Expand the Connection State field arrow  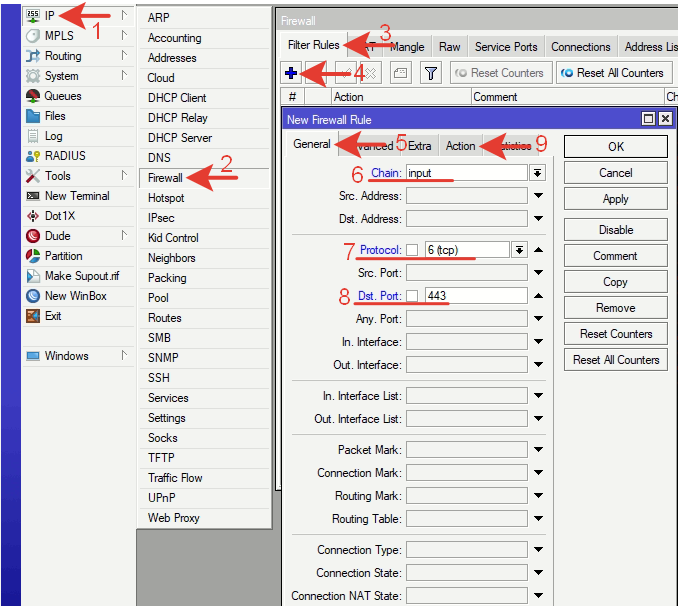pyautogui.click(x=538, y=573)
